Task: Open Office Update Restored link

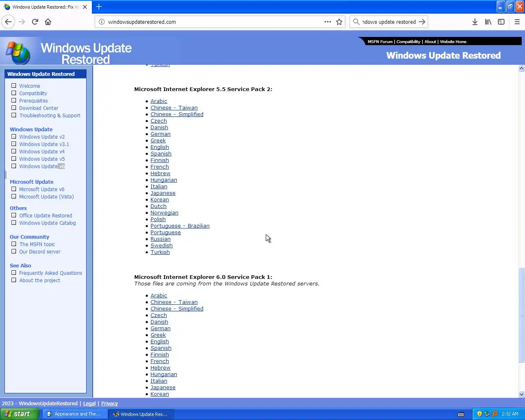Action: 46,216
